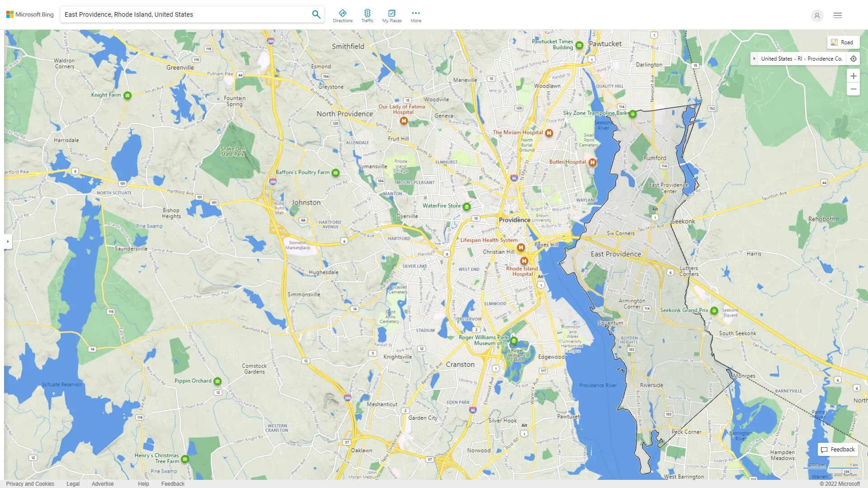Zoom in using the plus control

(854, 76)
